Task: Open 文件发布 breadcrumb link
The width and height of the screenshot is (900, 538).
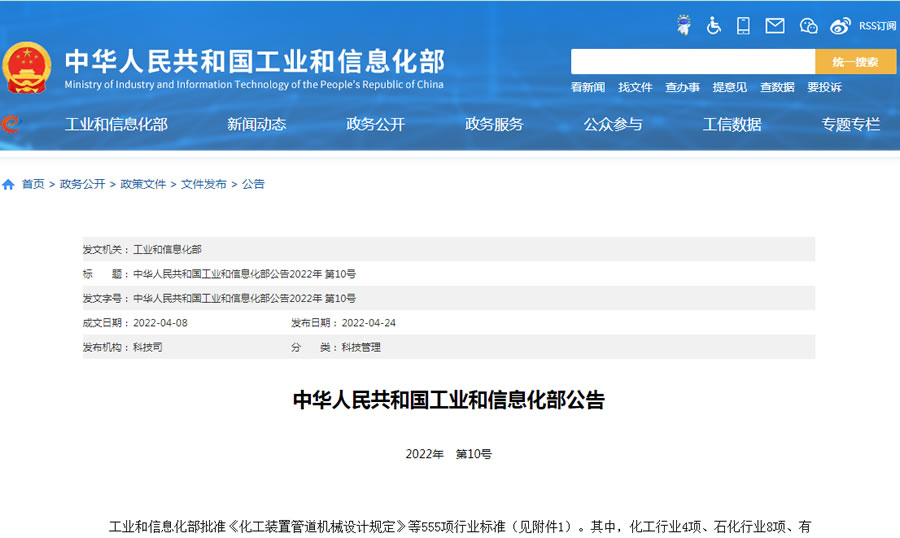Action: 203,184
